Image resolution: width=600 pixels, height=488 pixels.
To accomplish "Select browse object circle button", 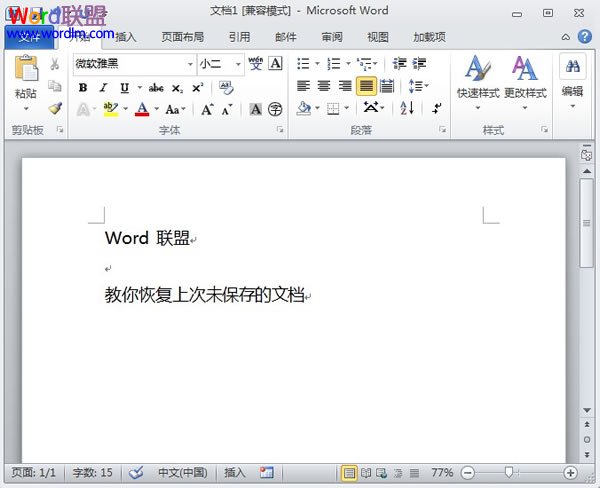I will click(x=587, y=440).
